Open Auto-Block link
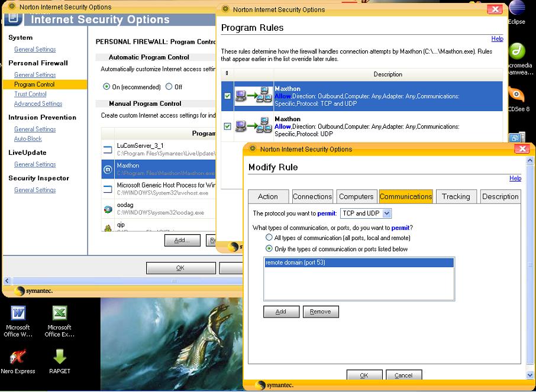 [28, 139]
